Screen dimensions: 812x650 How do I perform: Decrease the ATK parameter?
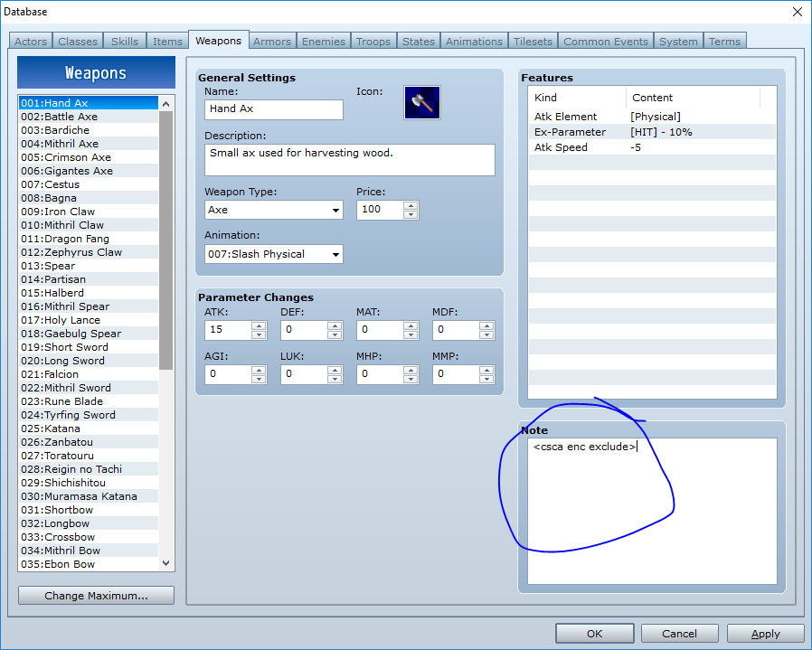tap(259, 334)
